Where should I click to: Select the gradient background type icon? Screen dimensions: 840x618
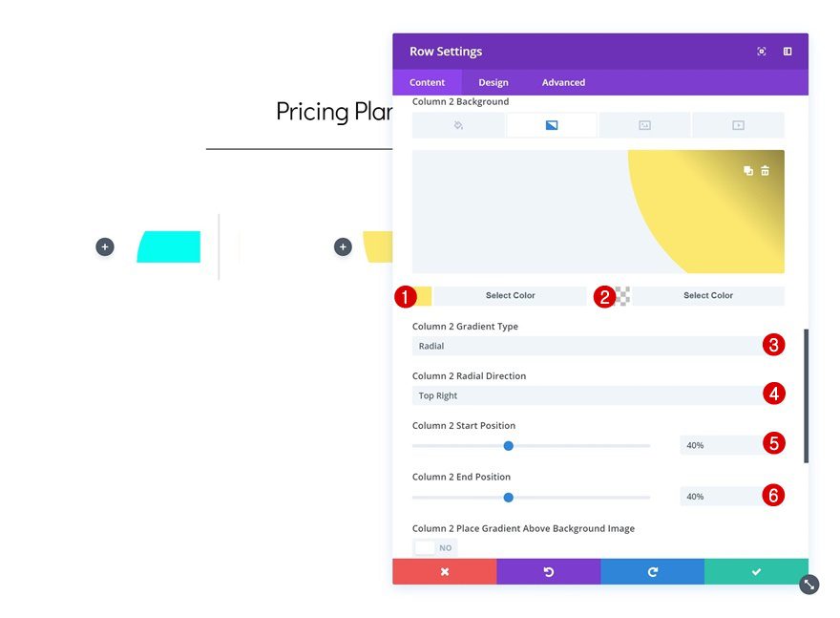pos(551,124)
